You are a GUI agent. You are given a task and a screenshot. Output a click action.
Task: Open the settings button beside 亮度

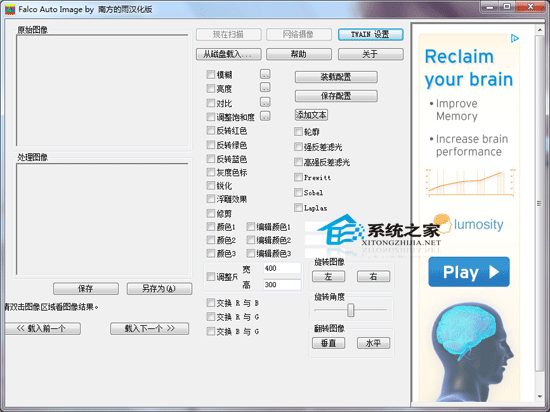click(265, 88)
